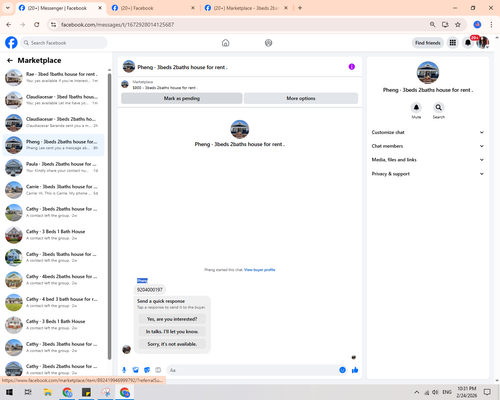The image size is (500, 400).
Task: Open the purple conversation info icon
Action: pyautogui.click(x=352, y=67)
